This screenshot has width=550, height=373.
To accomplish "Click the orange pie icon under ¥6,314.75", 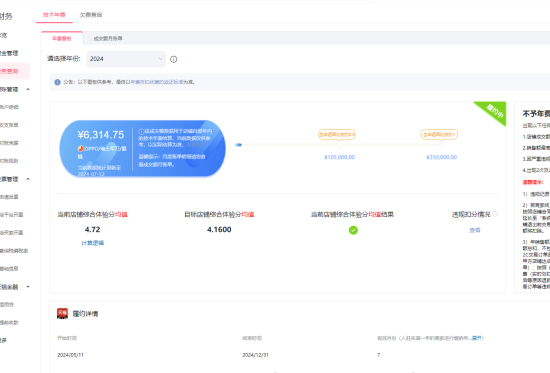I will pos(80,148).
